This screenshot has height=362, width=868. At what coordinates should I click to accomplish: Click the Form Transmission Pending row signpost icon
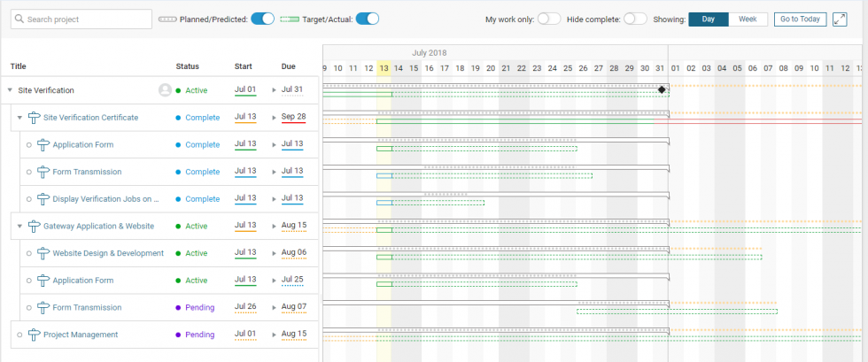43,307
